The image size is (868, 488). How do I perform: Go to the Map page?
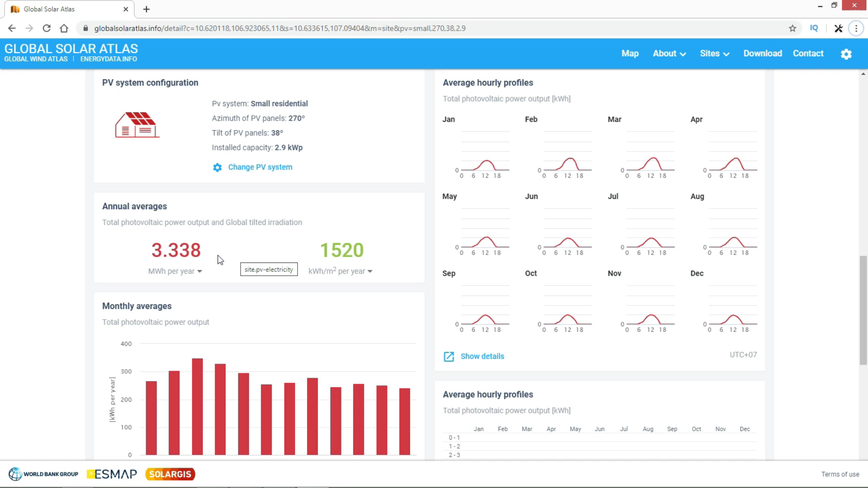(630, 54)
